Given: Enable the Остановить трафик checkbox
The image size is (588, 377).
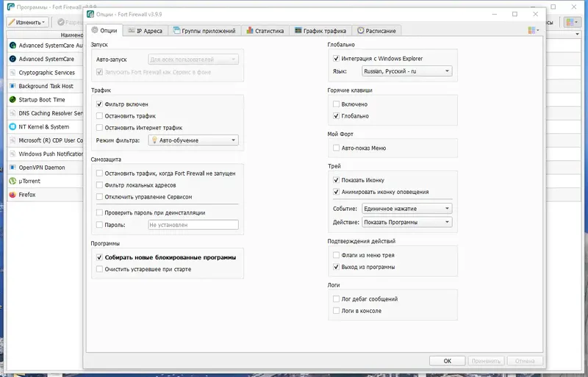Looking at the screenshot, I should [x=99, y=116].
